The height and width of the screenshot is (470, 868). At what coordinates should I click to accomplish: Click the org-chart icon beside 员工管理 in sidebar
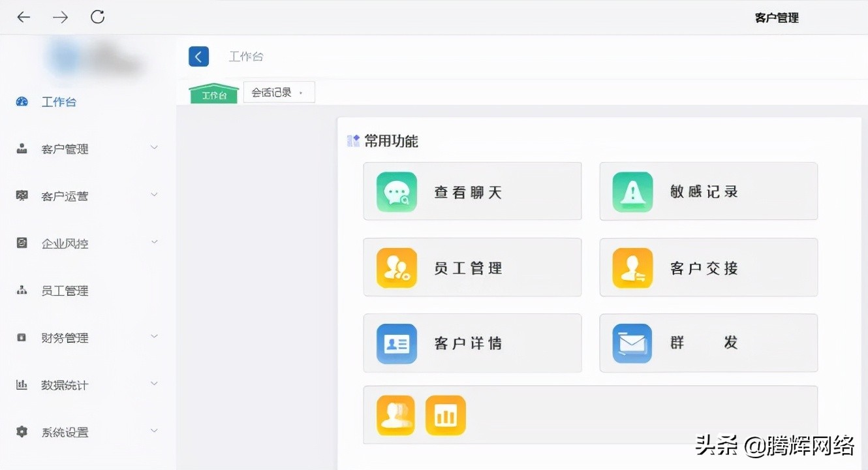point(22,290)
